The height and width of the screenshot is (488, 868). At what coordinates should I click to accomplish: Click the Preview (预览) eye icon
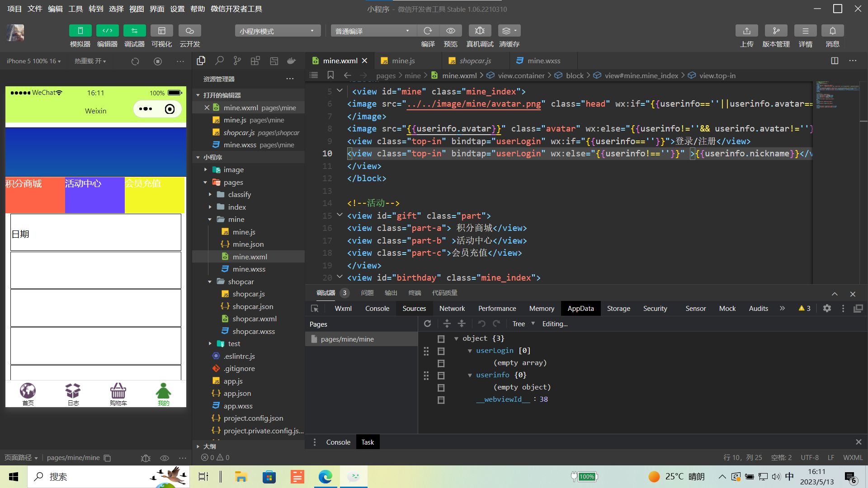tap(450, 31)
